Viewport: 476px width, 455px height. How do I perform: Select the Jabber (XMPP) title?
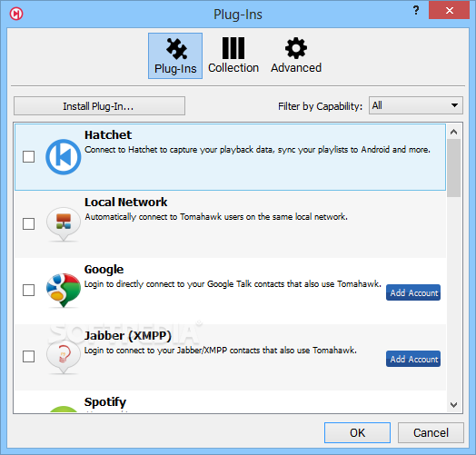pyautogui.click(x=128, y=336)
